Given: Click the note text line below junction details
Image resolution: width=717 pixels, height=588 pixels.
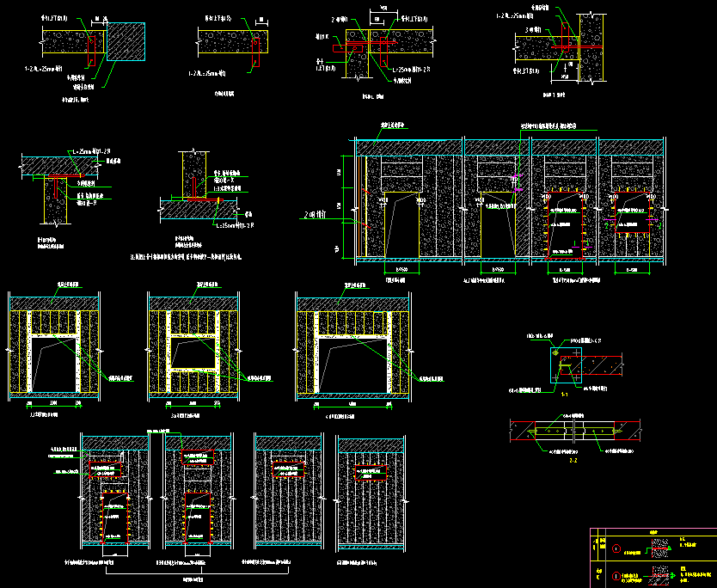Looking at the screenshot, I should [191, 256].
